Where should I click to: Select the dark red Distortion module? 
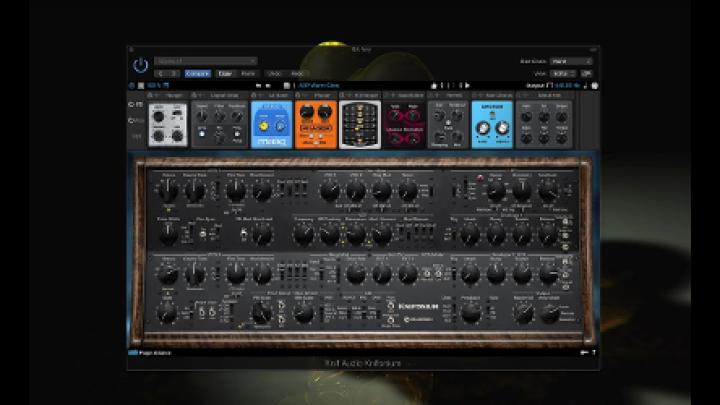404,124
